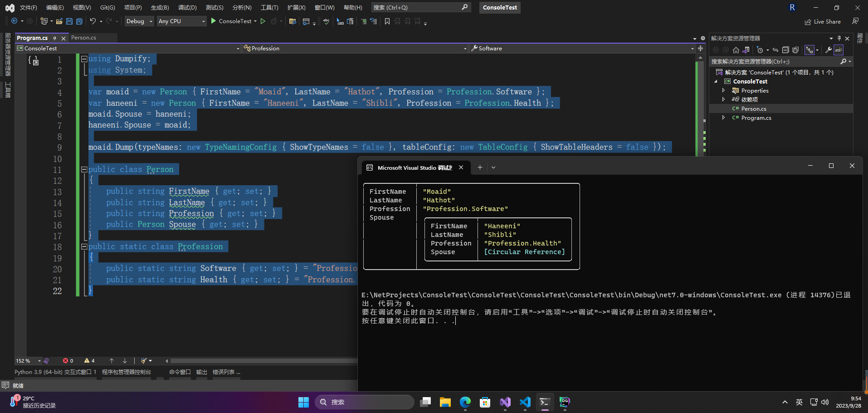Toggle auto-hide pin on Solution Explorer panel
Image resolution: width=868 pixels, height=413 pixels.
click(x=839, y=39)
